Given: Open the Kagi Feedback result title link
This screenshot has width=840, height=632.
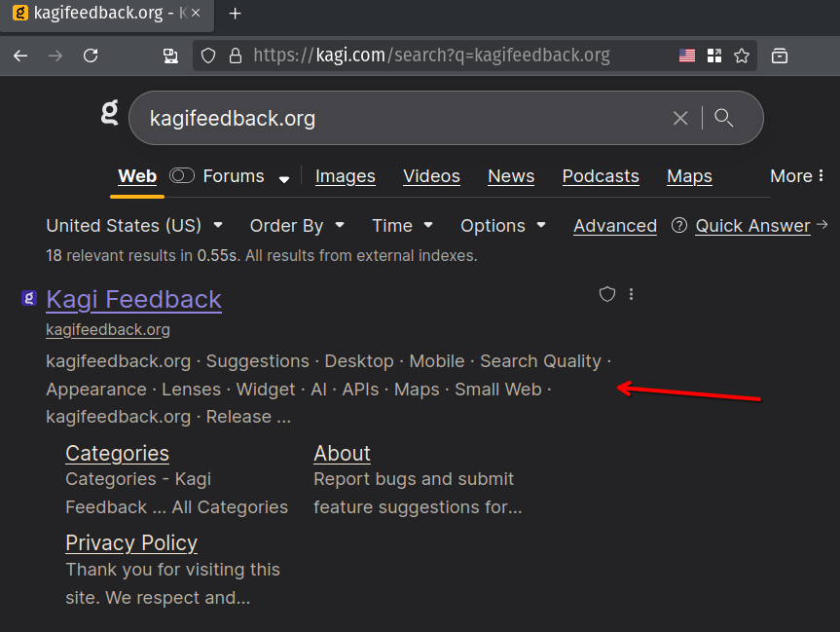Looking at the screenshot, I should [x=133, y=299].
